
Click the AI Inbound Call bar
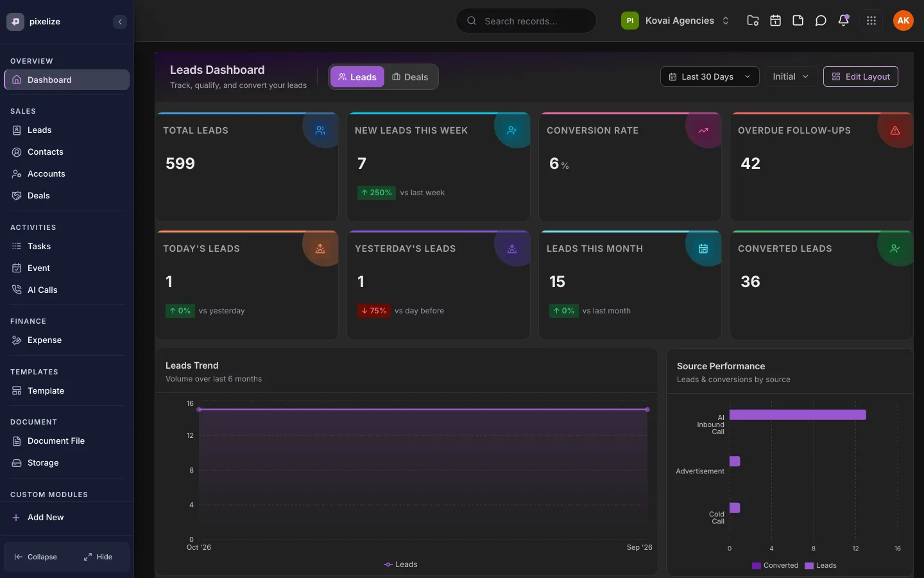(x=798, y=415)
